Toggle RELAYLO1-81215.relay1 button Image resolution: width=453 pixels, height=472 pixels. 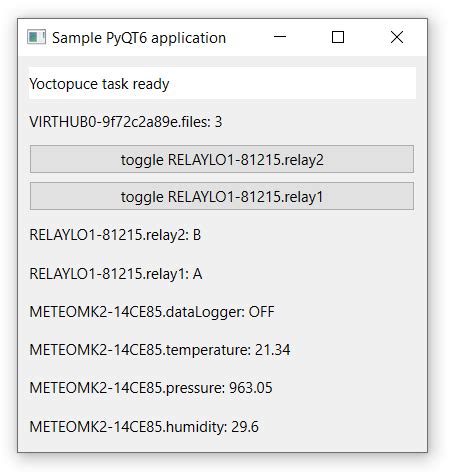[x=222, y=196]
